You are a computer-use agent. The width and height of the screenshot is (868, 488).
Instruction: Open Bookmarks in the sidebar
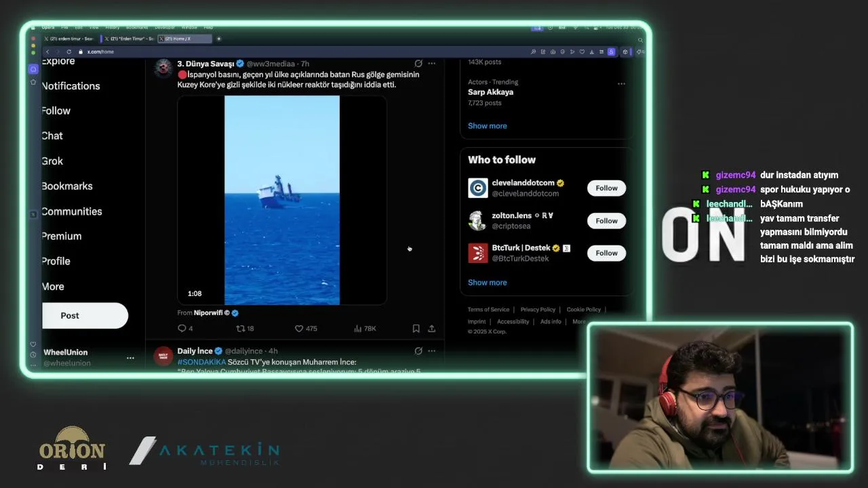[67, 186]
